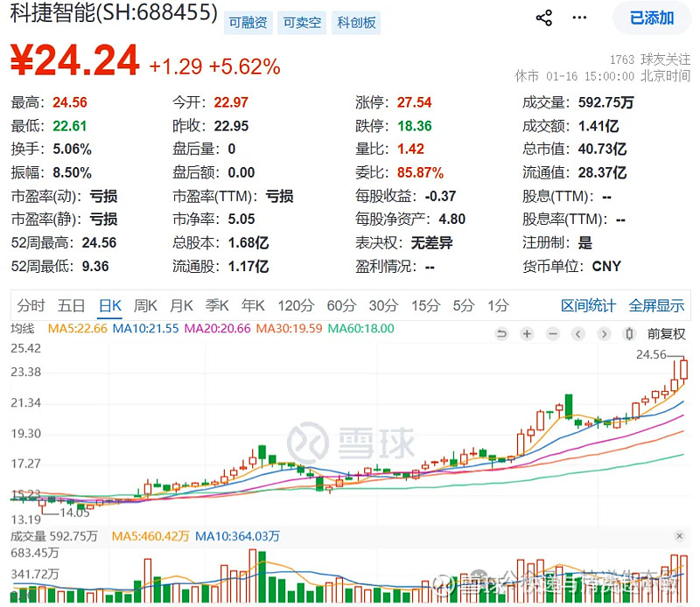Click the 全屏显示 fullscreen link

[x=657, y=306]
